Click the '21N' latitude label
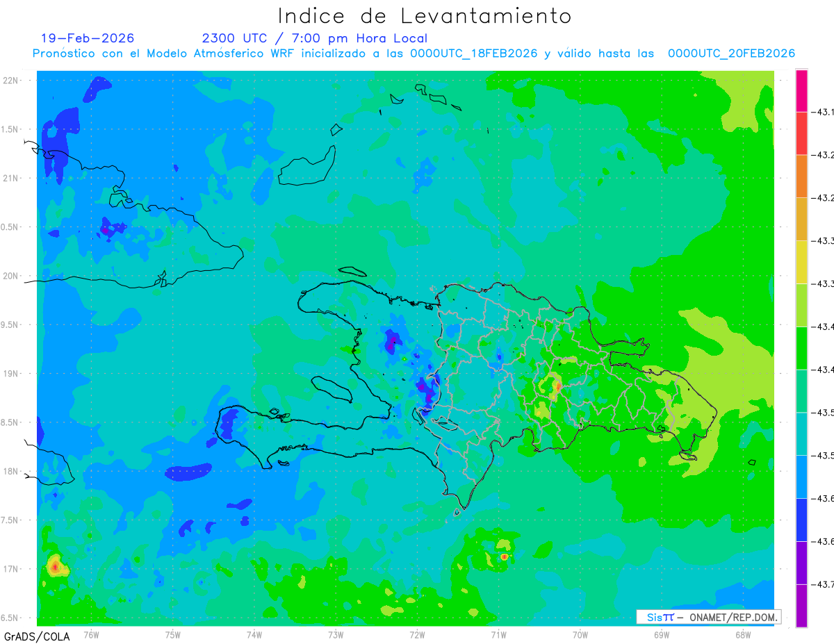The width and height of the screenshot is (834, 644). (x=12, y=178)
